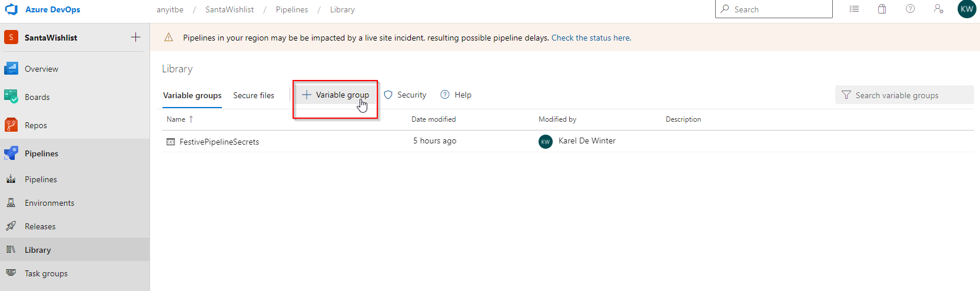Click the Task groups icon
The width and height of the screenshot is (980, 291).
[11, 273]
